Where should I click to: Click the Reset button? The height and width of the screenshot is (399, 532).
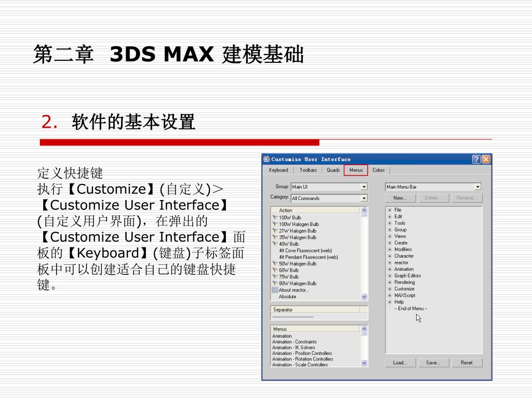[467, 363]
